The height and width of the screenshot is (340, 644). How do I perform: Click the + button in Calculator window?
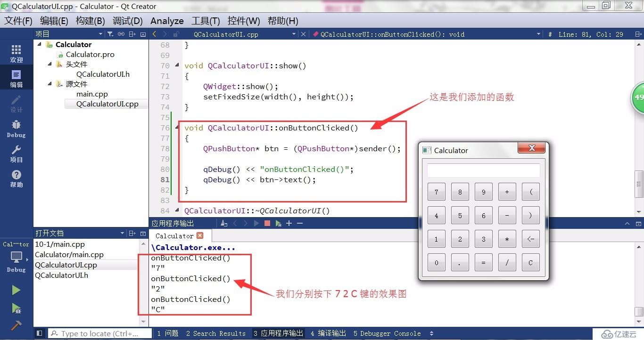pyautogui.click(x=507, y=192)
